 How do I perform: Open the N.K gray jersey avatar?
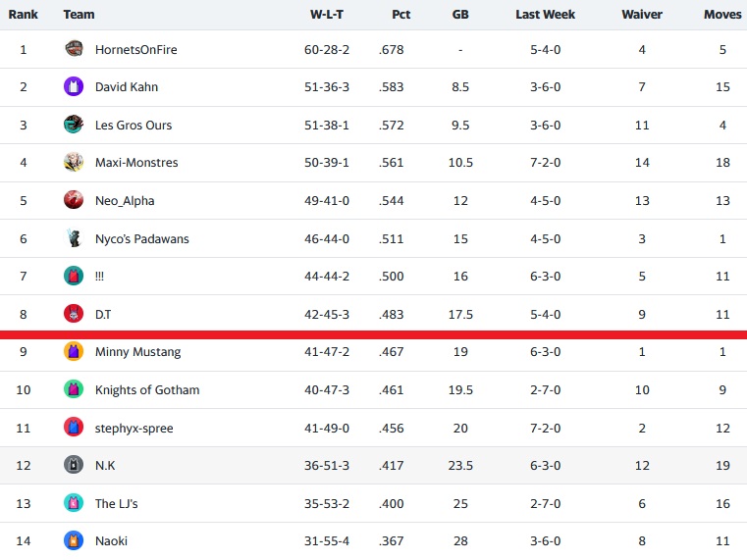(74, 465)
